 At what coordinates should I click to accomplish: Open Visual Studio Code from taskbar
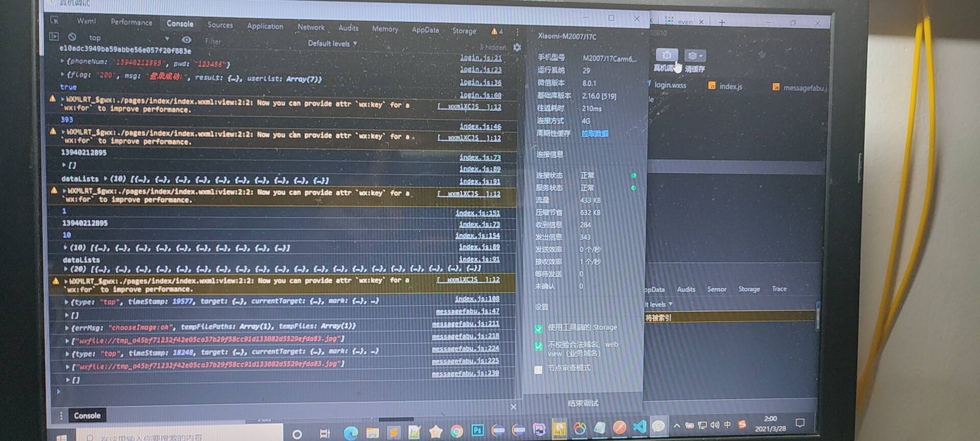(639, 426)
